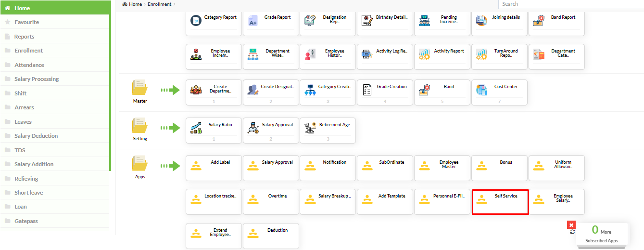
Task: Open the Overtime app
Action: point(271,202)
